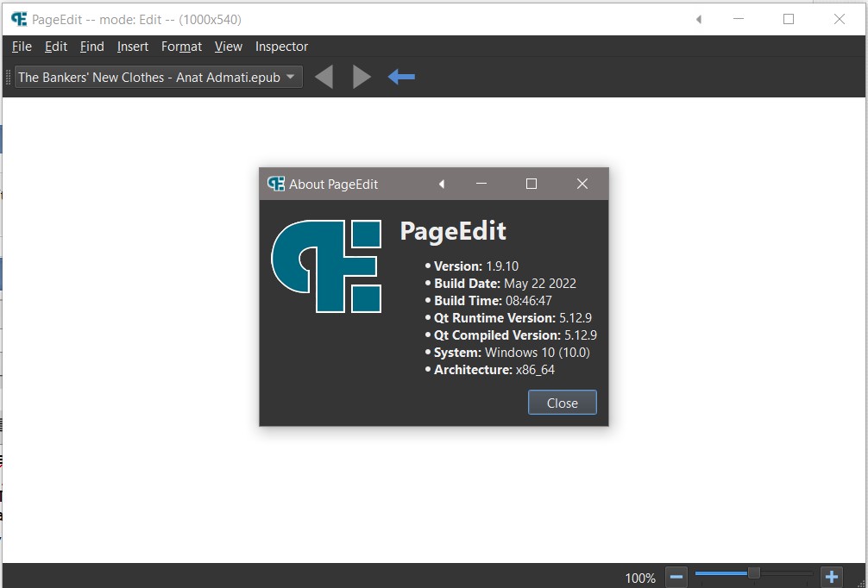Maximize the main PageEdit window

coord(789,19)
